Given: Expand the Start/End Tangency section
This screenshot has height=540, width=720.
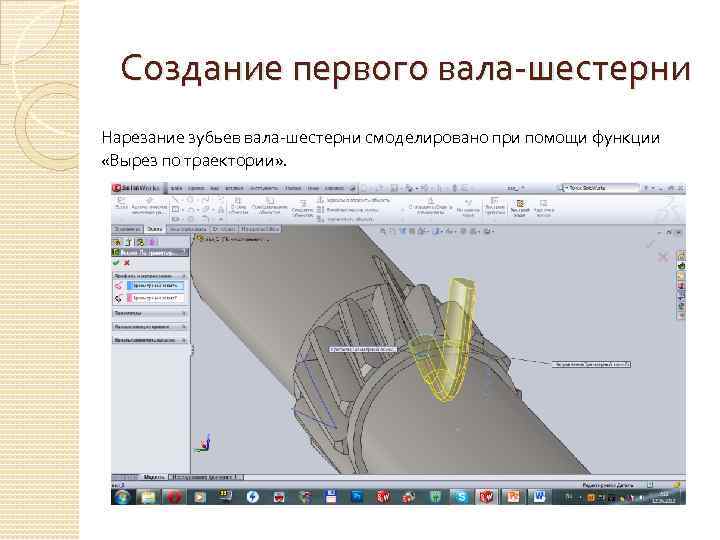Looking at the screenshot, I should pyautogui.click(x=150, y=340).
